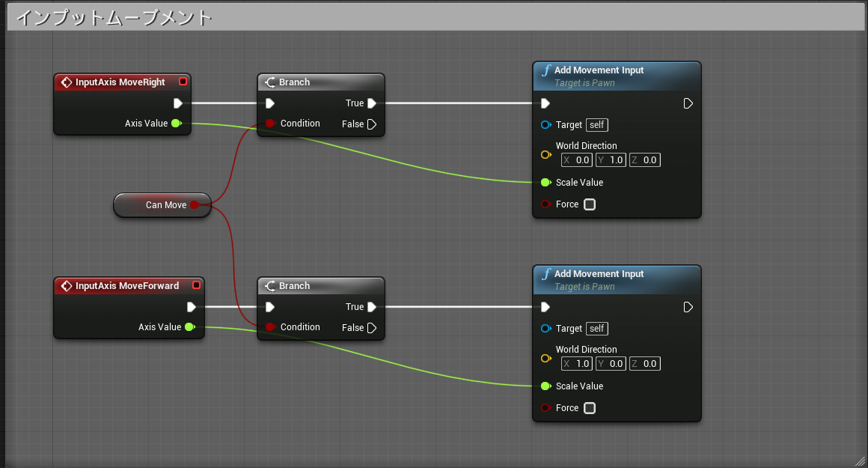Click the Can Move boolean output pin

click(195, 205)
